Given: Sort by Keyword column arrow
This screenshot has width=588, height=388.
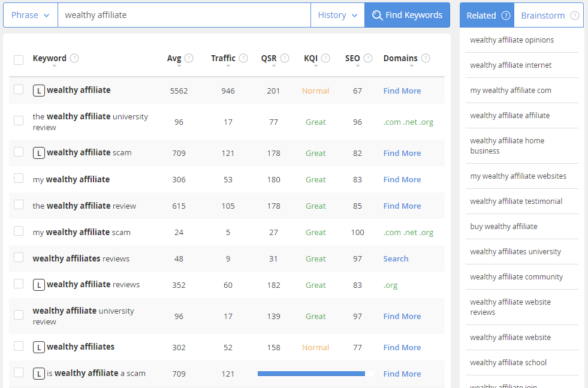Looking at the screenshot, I should coord(55,66).
